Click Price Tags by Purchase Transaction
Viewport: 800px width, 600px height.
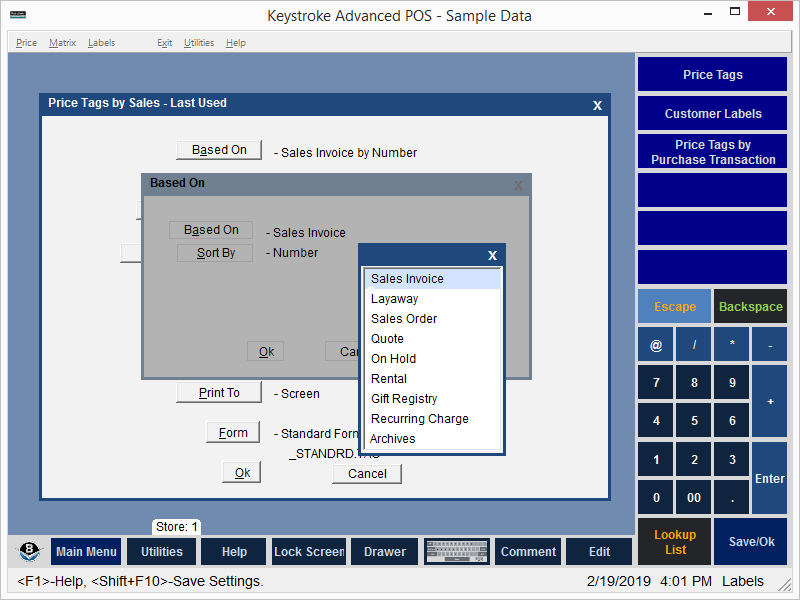coord(712,152)
